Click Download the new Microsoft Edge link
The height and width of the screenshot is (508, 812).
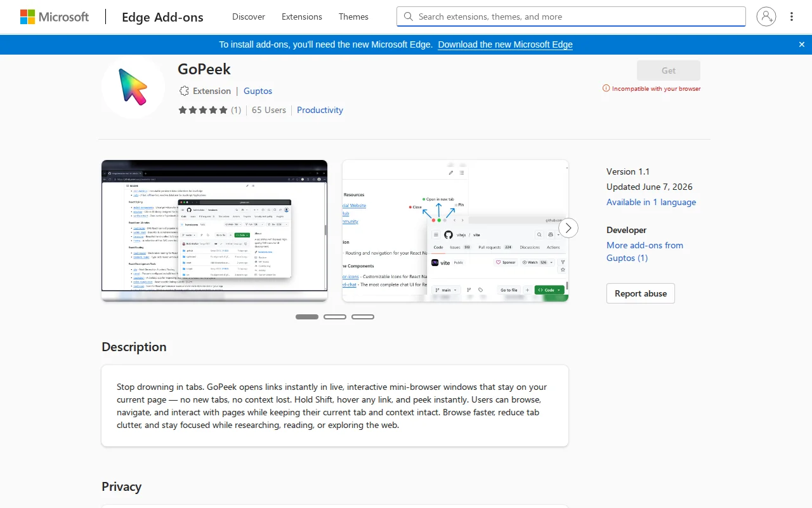tap(505, 44)
